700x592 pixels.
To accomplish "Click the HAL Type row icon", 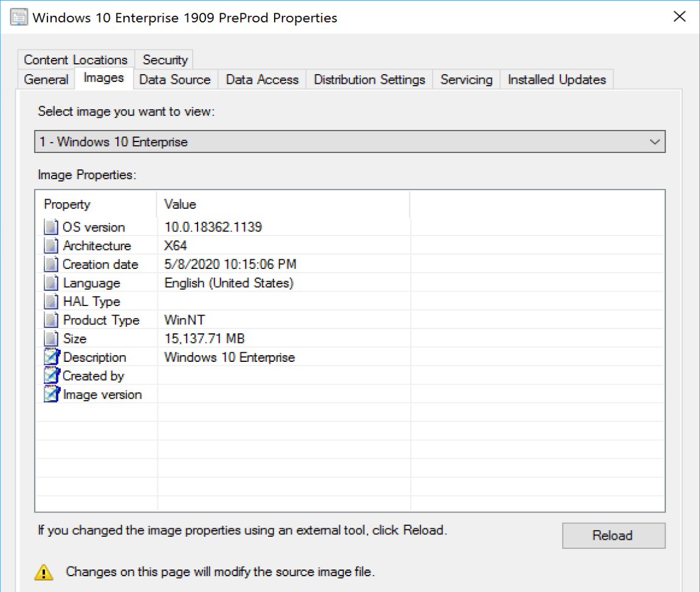I will (52, 302).
